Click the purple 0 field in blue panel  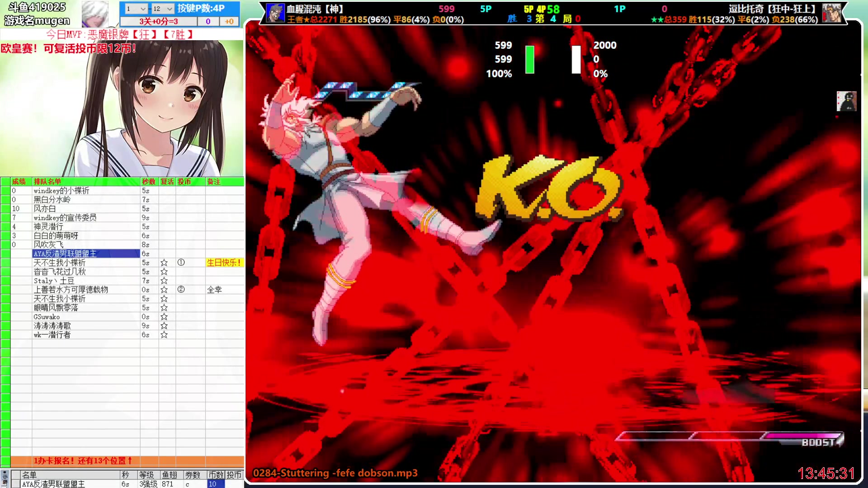[x=208, y=21]
